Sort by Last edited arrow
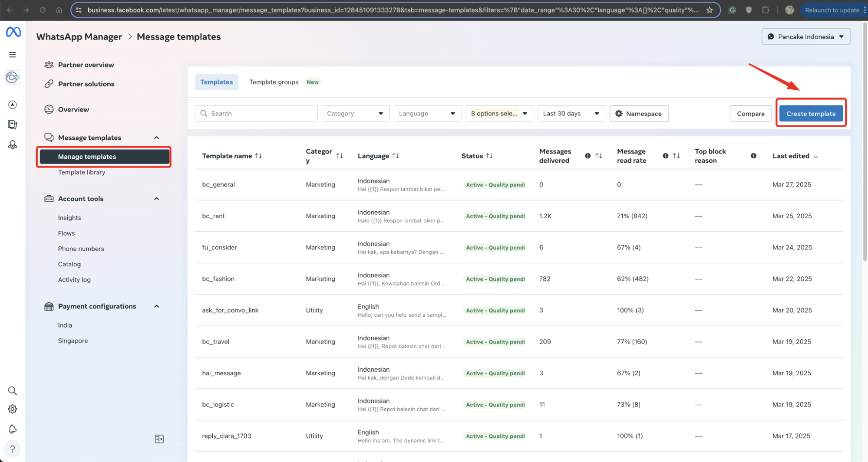The image size is (868, 462). pos(816,156)
